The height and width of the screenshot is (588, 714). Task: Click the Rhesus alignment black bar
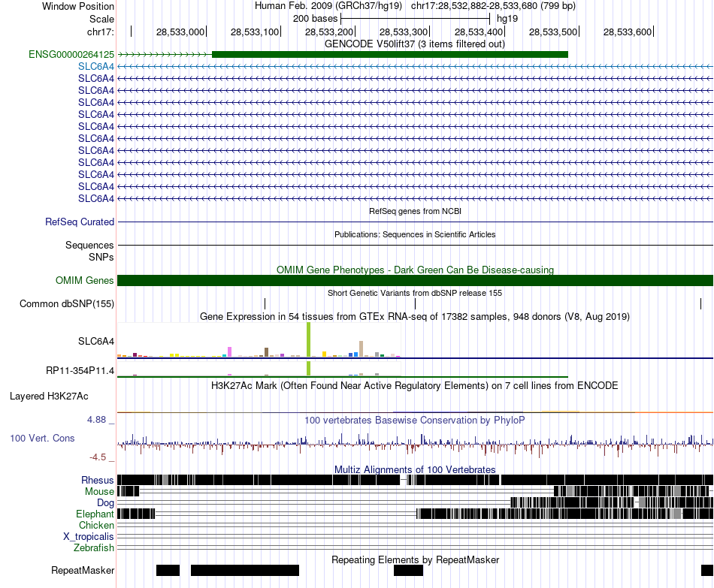415,480
